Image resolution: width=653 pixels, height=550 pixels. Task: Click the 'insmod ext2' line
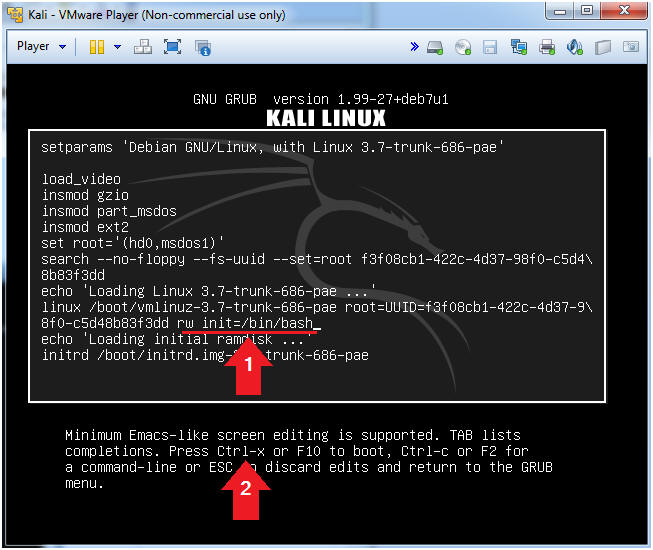85,227
